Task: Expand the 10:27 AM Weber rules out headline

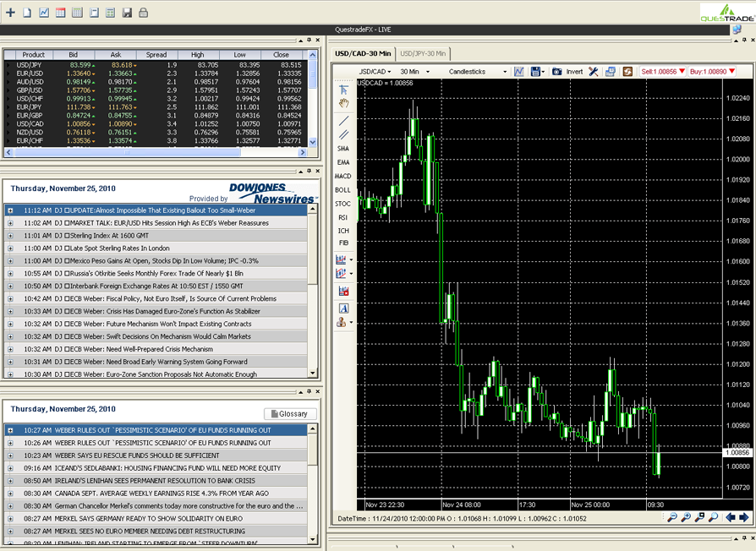Action: [11, 430]
